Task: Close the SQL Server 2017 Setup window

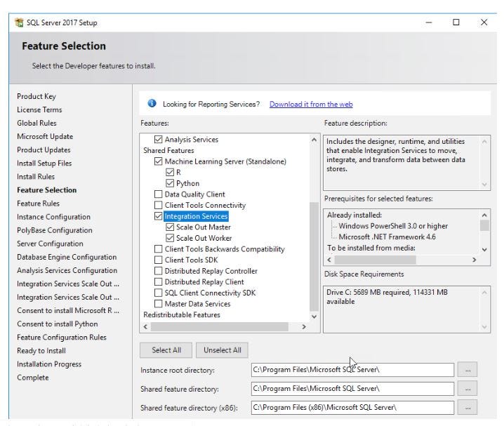Action: point(484,22)
